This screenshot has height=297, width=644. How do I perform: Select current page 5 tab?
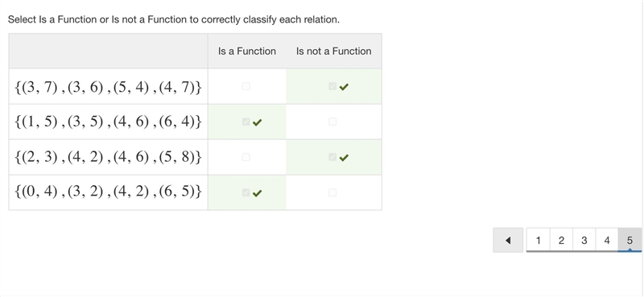(x=630, y=241)
